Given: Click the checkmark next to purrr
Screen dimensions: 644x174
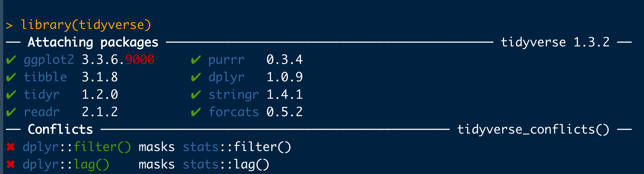Looking at the screenshot, I should point(196,60).
